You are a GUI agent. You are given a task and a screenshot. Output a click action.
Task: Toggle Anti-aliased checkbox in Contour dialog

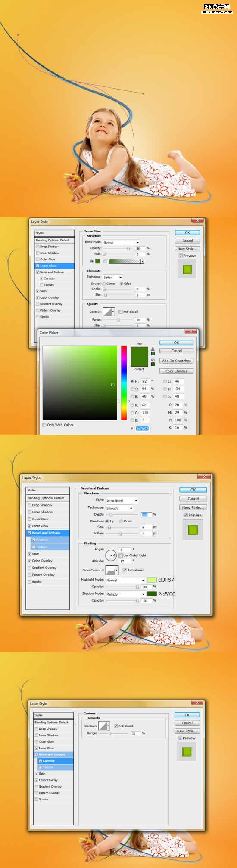point(115,726)
